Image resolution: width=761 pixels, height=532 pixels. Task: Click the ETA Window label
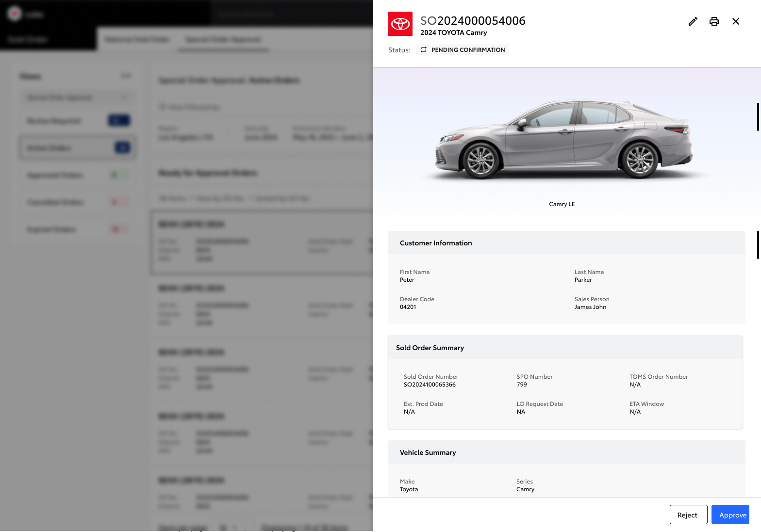646,404
